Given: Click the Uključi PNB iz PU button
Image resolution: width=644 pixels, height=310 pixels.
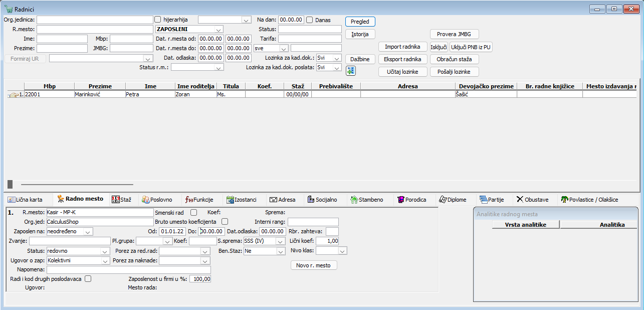Looking at the screenshot, I should tap(471, 47).
